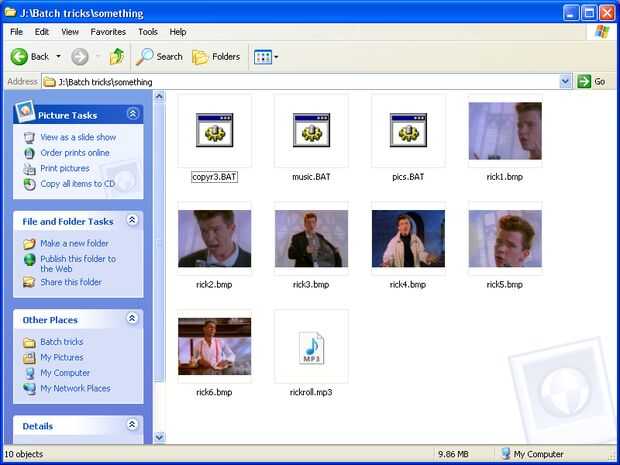Collapse the Other Places panel
Image resolution: width=620 pixels, height=465 pixels.
132,318
